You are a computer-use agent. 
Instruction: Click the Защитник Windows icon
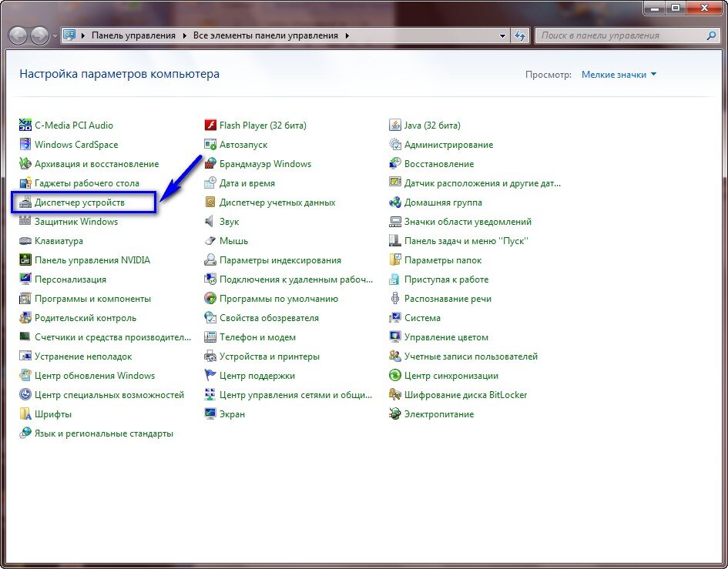[25, 222]
